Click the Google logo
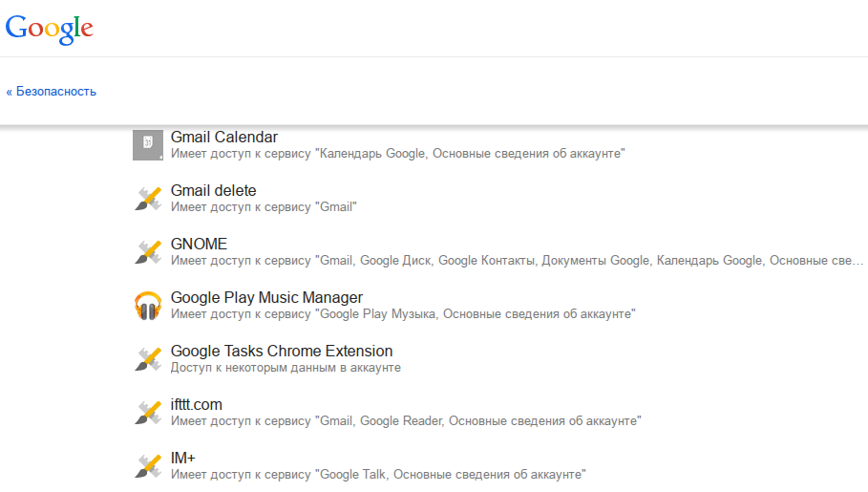 coord(49,28)
